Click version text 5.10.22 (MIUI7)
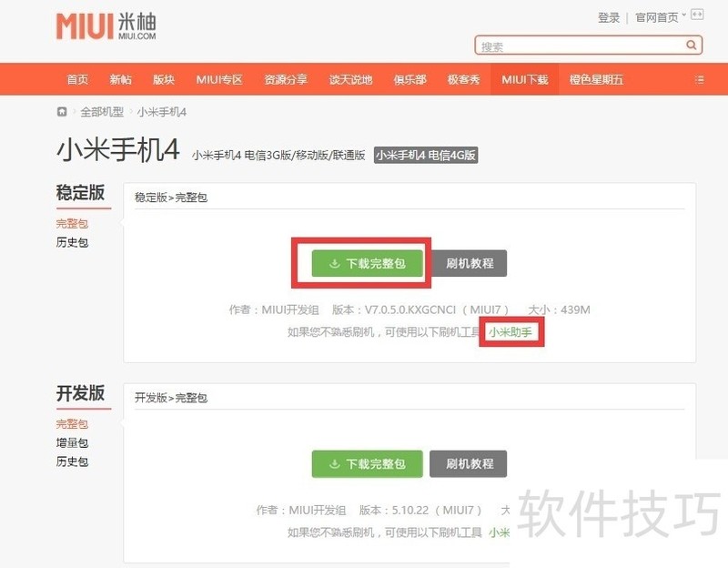The image size is (728, 568). pos(437,510)
